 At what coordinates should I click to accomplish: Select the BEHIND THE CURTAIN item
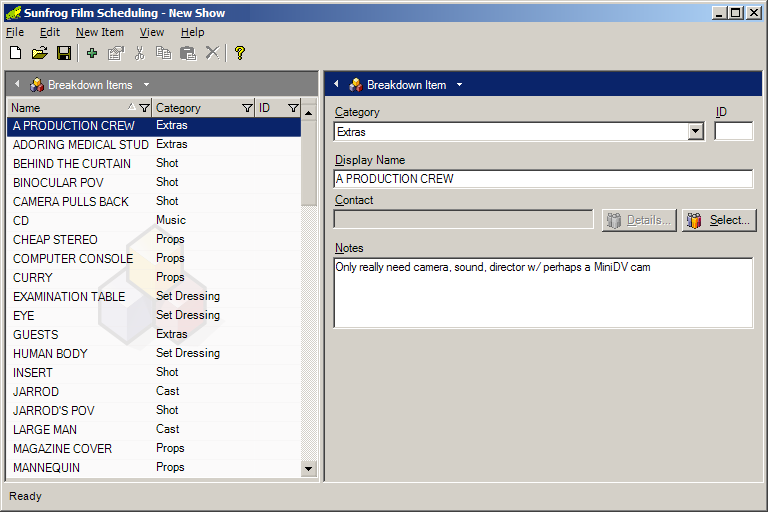coord(154,164)
